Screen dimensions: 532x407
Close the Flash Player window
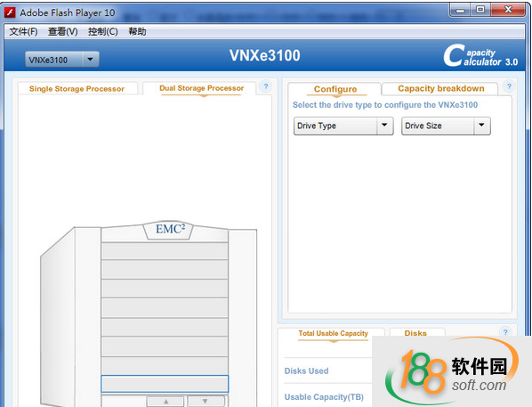pyautogui.click(x=508, y=10)
